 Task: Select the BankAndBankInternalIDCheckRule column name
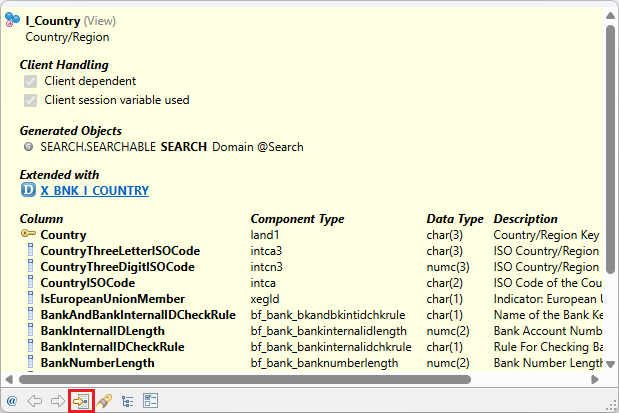pos(138,315)
